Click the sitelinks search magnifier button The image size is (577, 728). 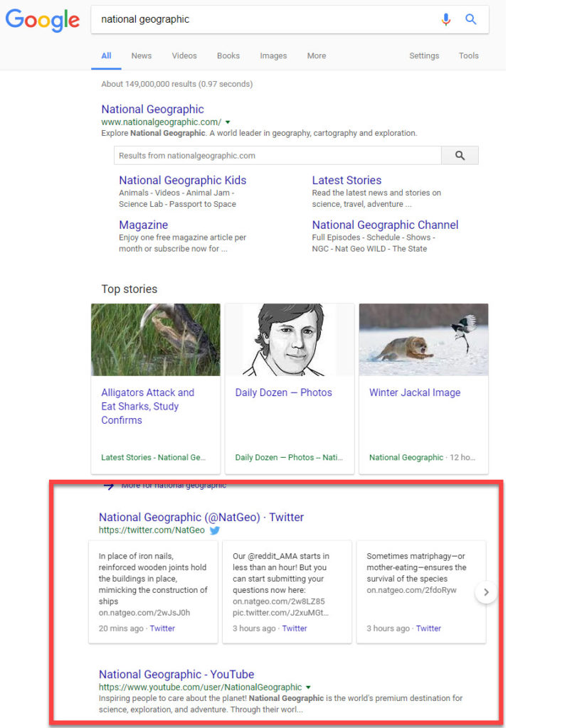(x=460, y=156)
